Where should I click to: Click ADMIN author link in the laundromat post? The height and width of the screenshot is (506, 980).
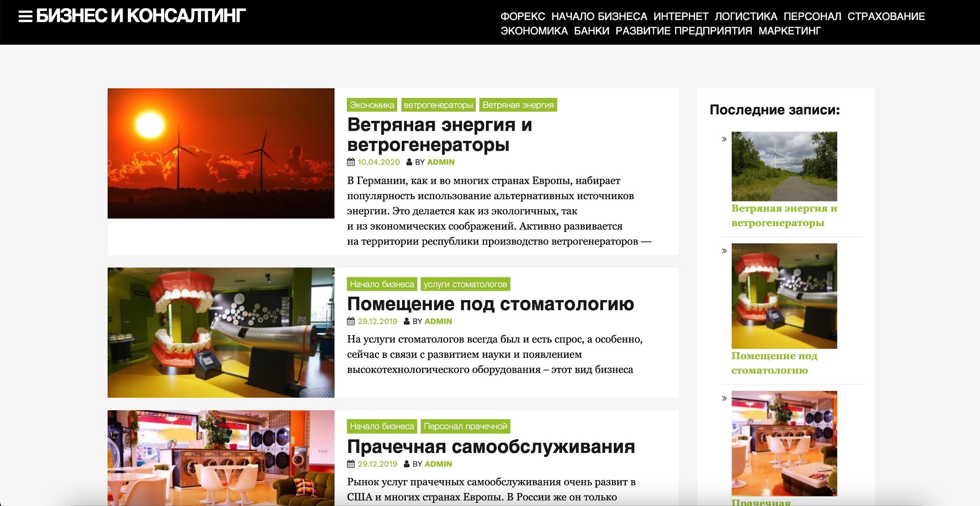point(438,464)
